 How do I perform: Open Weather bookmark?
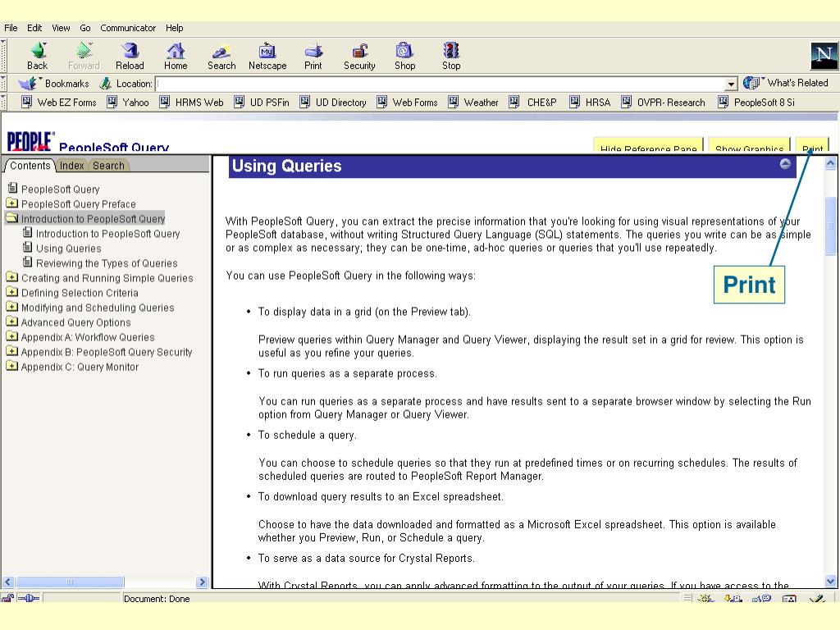coord(473,103)
